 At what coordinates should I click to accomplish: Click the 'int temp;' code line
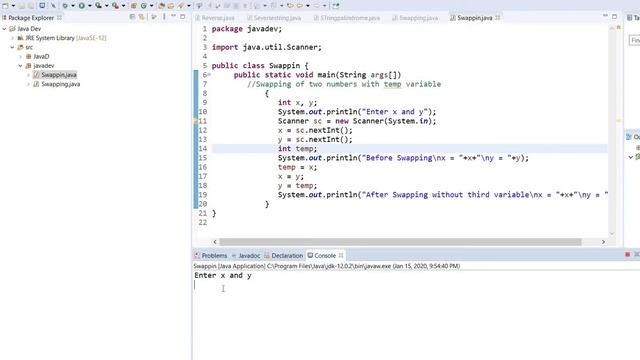coord(298,149)
